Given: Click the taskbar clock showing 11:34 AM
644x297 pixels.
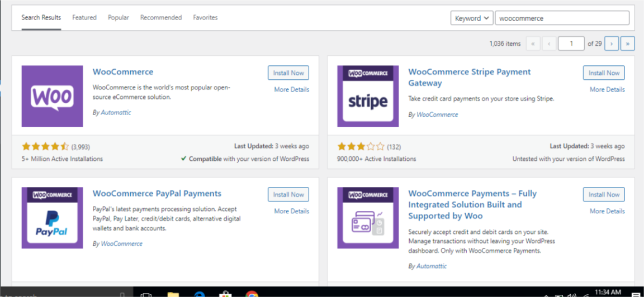Looking at the screenshot, I should click(608, 293).
